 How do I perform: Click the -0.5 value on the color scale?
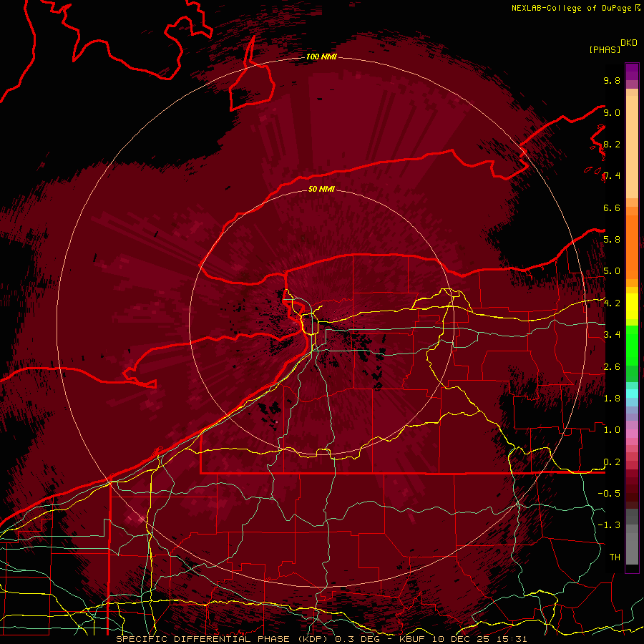pyautogui.click(x=609, y=493)
